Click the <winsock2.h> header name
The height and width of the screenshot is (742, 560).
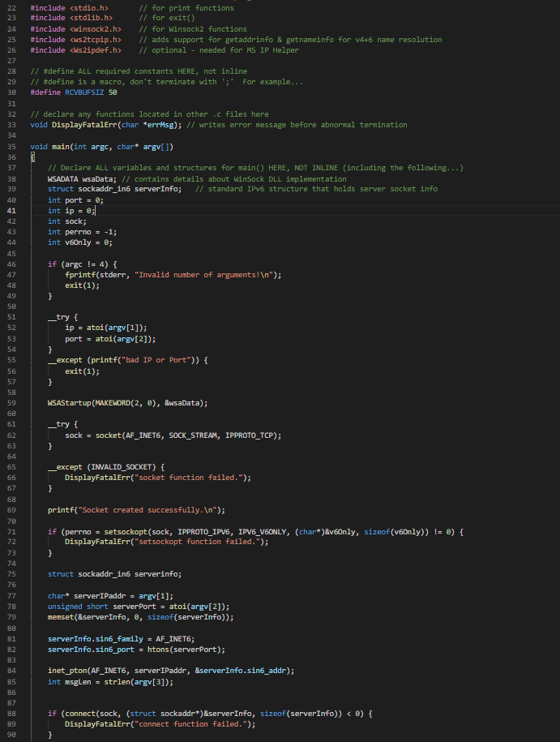pos(95,29)
